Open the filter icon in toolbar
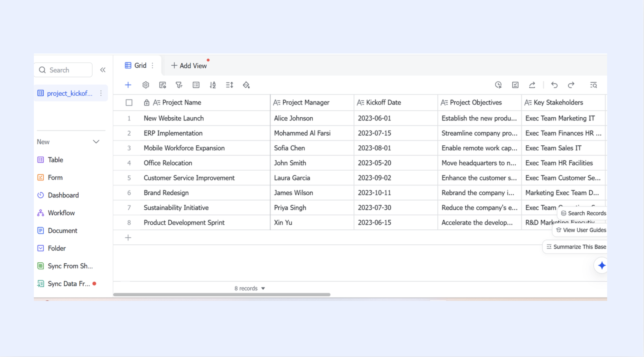Viewport: 644px width, 357px height. [179, 85]
